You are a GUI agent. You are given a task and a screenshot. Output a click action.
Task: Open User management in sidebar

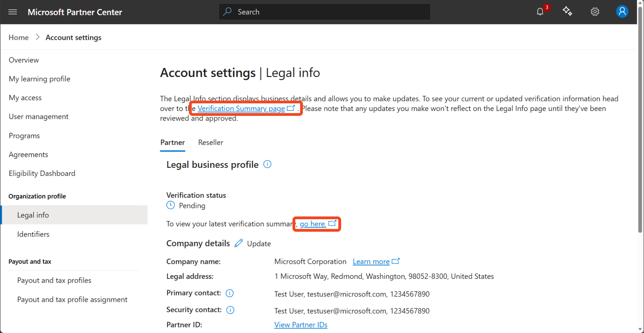click(x=39, y=117)
